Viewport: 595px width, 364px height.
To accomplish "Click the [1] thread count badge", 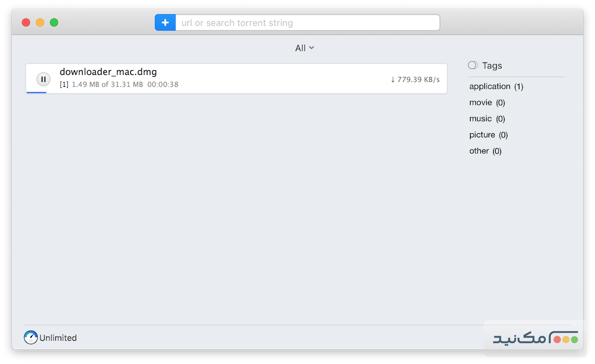I will [x=64, y=84].
